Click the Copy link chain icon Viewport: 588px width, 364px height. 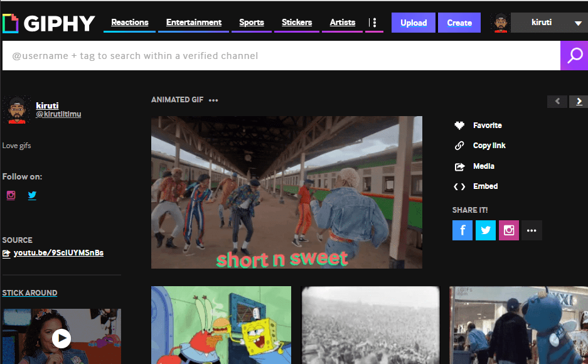click(x=459, y=146)
